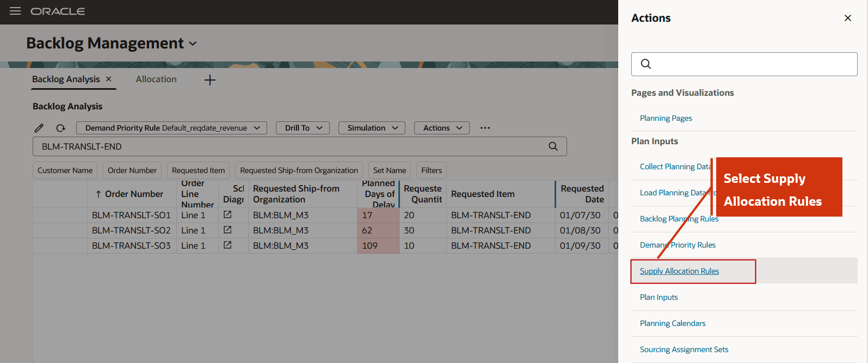Open schedule diagram icon for BLM-TRANSLT-SO3
This screenshot has height=363, width=868.
[227, 245]
